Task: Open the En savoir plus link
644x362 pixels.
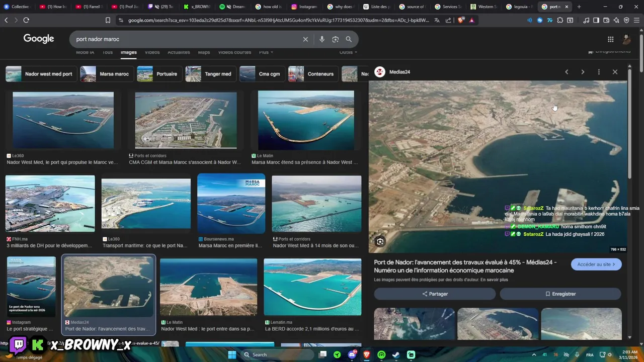Action: coord(494,280)
